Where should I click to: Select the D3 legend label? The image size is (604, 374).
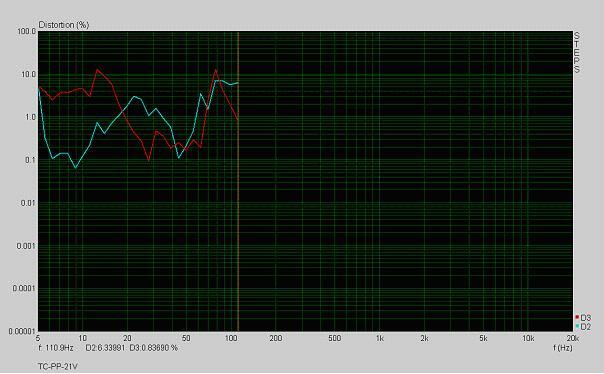pyautogui.click(x=586, y=318)
